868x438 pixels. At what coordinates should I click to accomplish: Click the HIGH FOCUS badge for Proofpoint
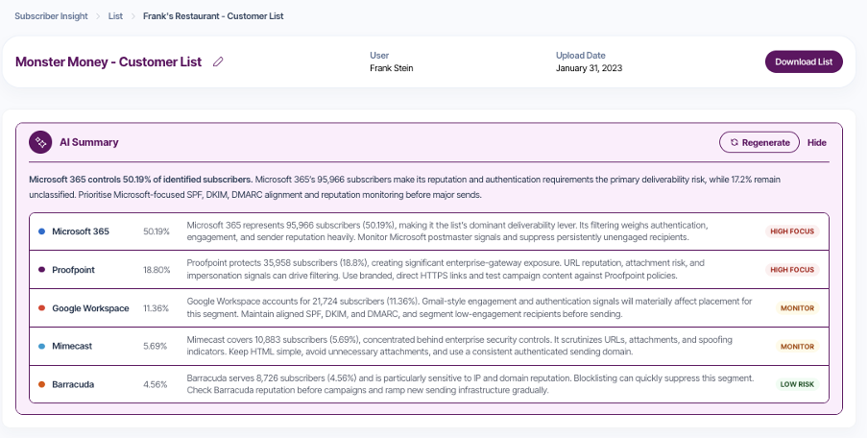(792, 270)
